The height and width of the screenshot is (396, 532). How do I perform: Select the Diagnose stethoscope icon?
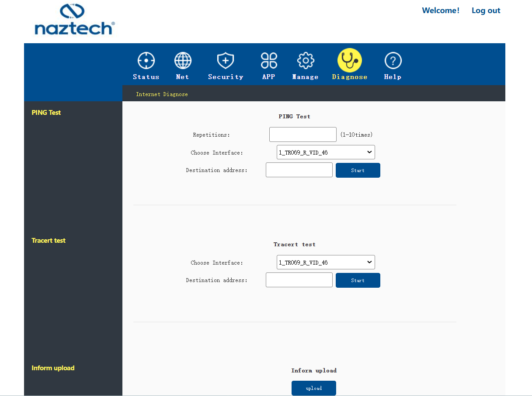tap(350, 60)
